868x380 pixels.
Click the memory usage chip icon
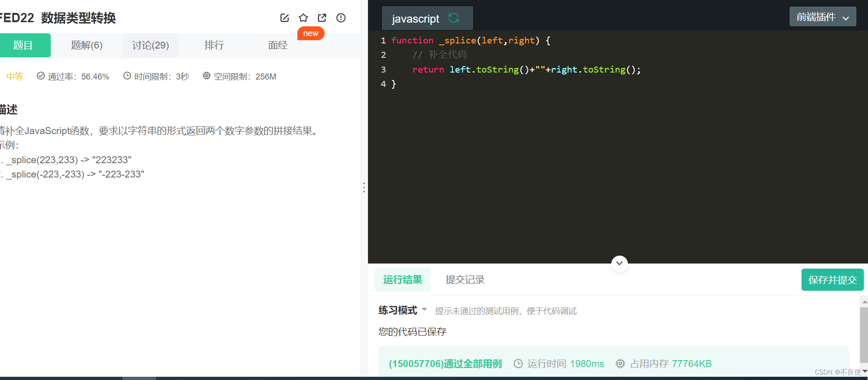click(620, 364)
